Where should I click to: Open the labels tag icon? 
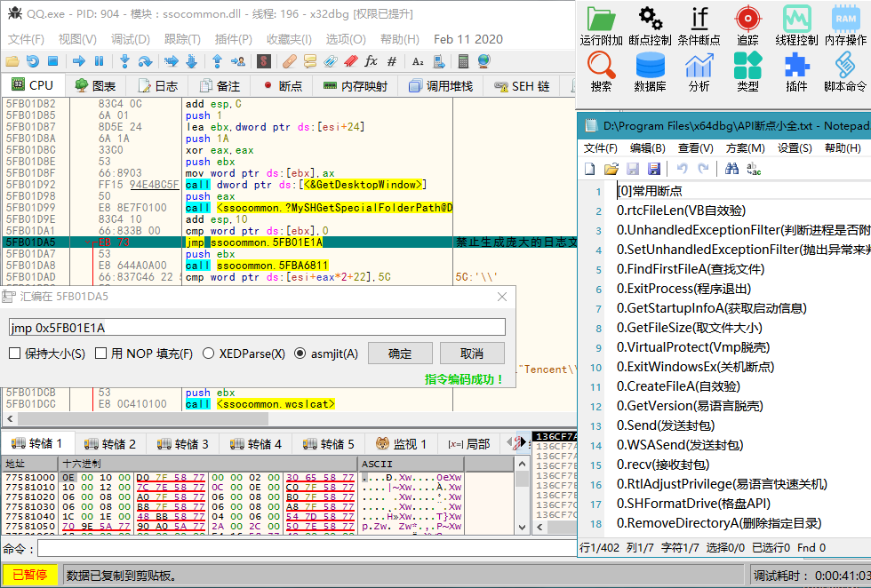click(x=331, y=61)
